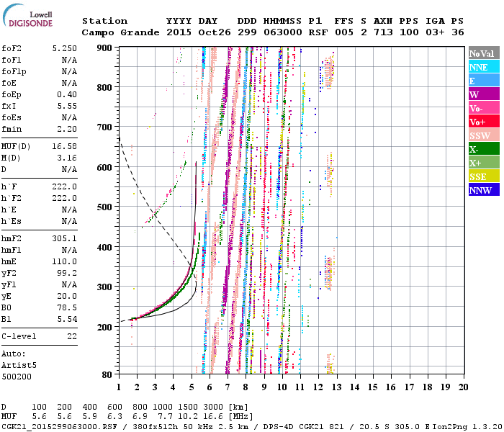Select the NNW dark blue legend swatch
The width and height of the screenshot is (504, 432).
(x=484, y=189)
